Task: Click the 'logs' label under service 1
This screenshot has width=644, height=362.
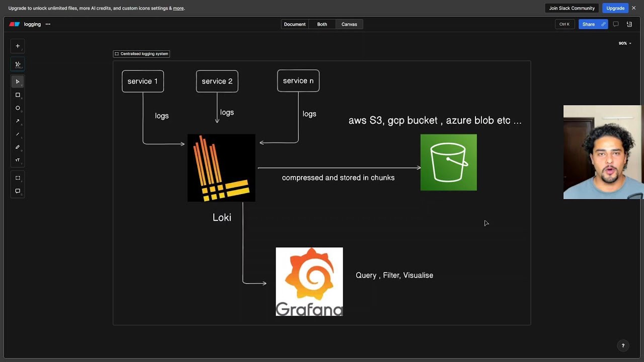Action: pos(162,116)
